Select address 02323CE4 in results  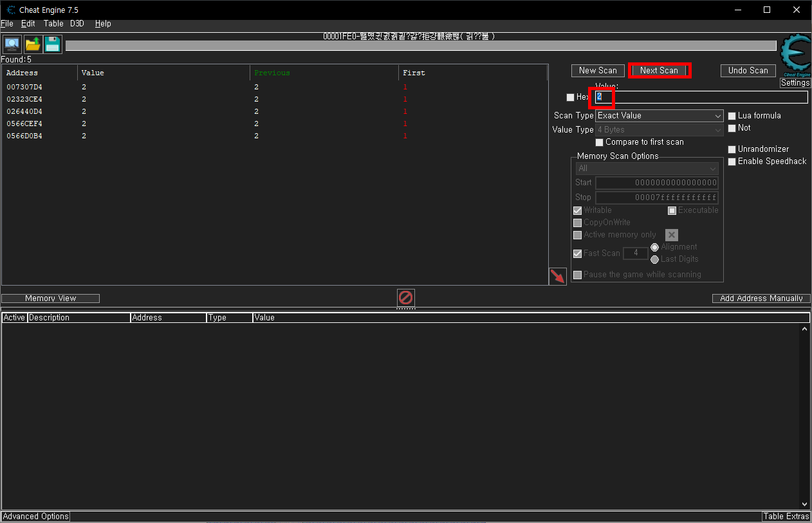click(274, 99)
